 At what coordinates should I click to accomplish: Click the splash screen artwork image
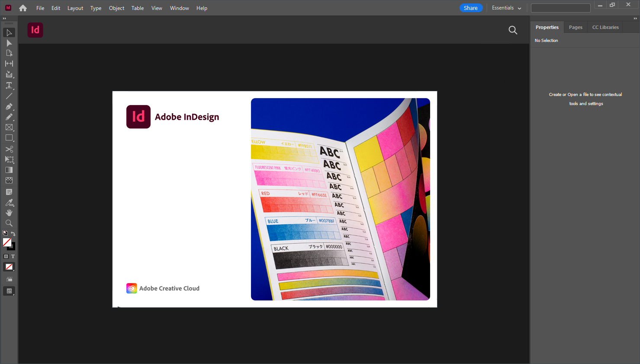click(341, 199)
